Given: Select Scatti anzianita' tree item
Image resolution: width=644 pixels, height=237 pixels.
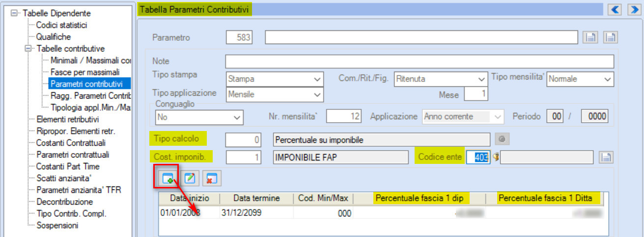Looking at the screenshot, I should click(64, 178).
